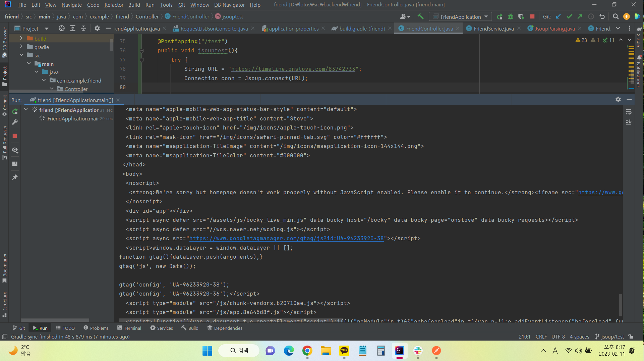Image resolution: width=644 pixels, height=361 pixels.
Task: Click the jsoup/test Git branch widget
Action: [609, 337]
